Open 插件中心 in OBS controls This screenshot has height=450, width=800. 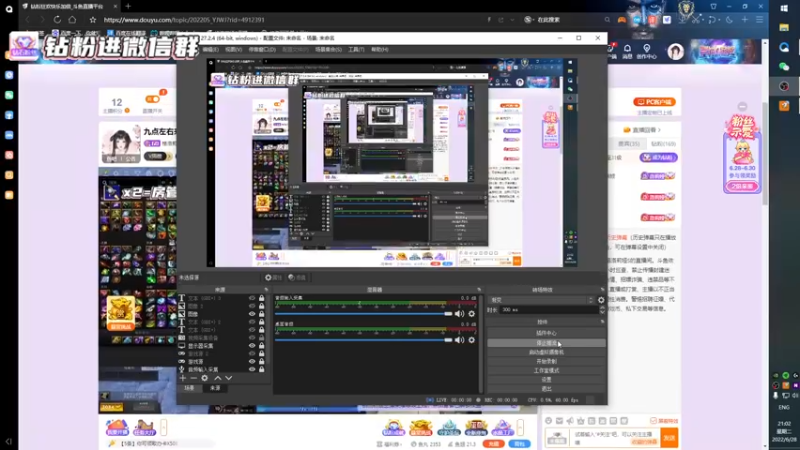point(546,333)
